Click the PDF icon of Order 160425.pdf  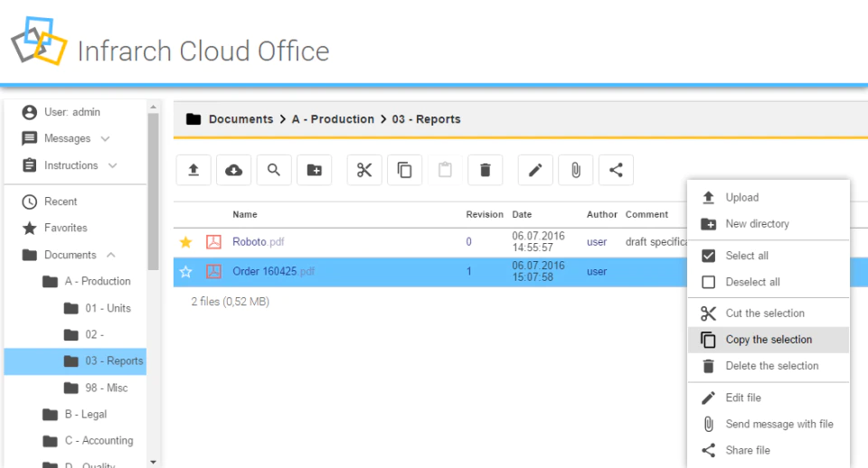point(213,272)
